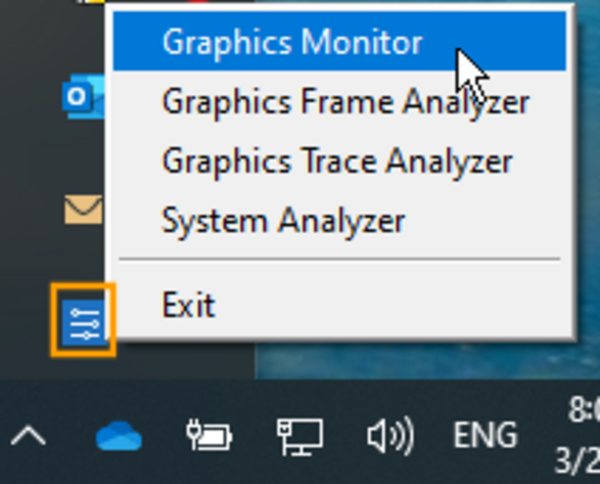Click the speaker volume icon
Screen dimensions: 600x484
point(389,436)
